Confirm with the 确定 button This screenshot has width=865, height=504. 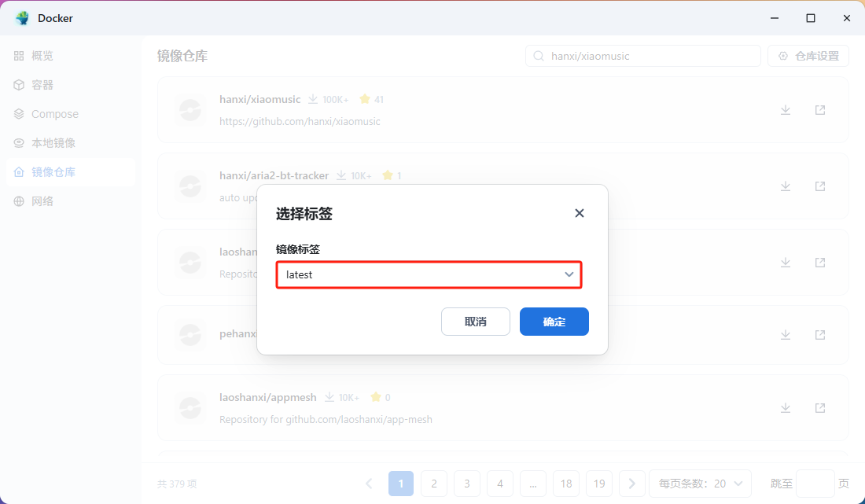pyautogui.click(x=554, y=322)
